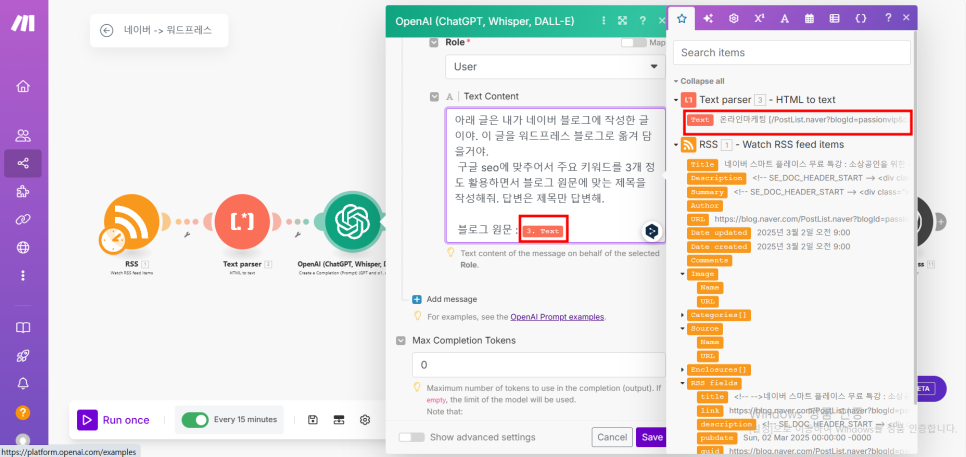Click the Max Completion Tokens input
Image resolution: width=966 pixels, height=457 pixels.
tap(538, 365)
